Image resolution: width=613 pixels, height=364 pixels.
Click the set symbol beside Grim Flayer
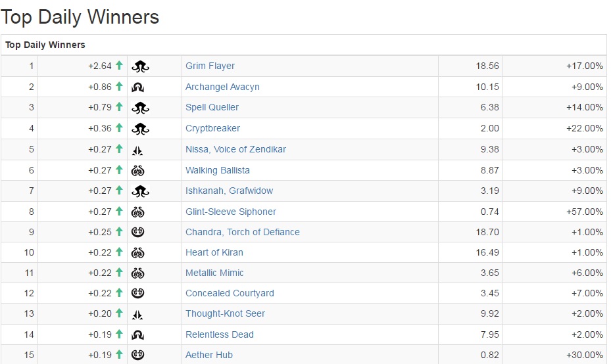[140, 66]
